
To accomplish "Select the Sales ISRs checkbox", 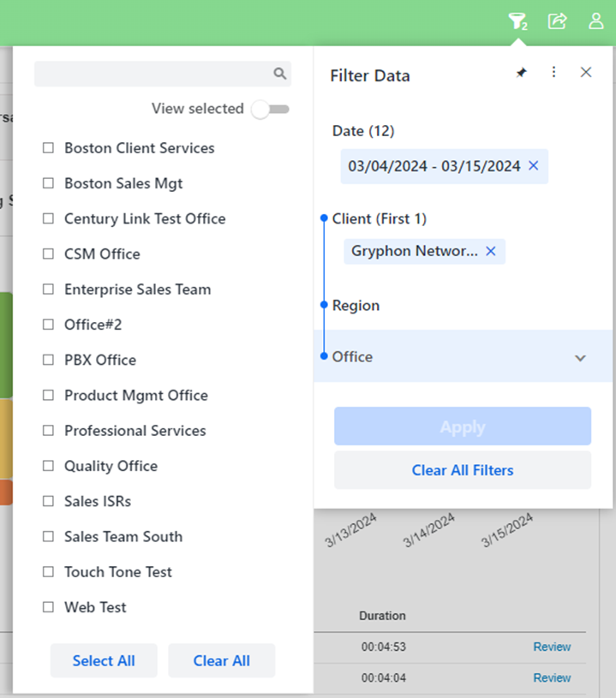I will (48, 501).
